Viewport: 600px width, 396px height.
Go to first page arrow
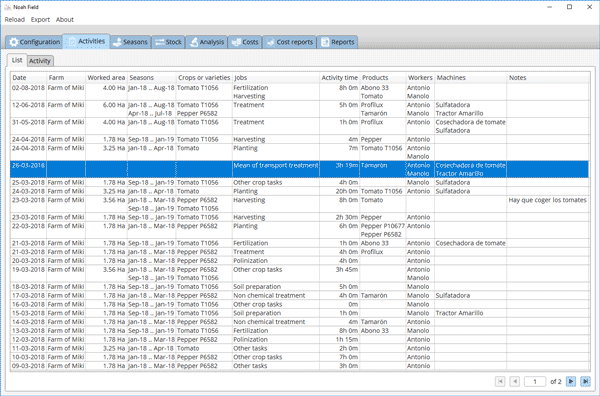500,381
